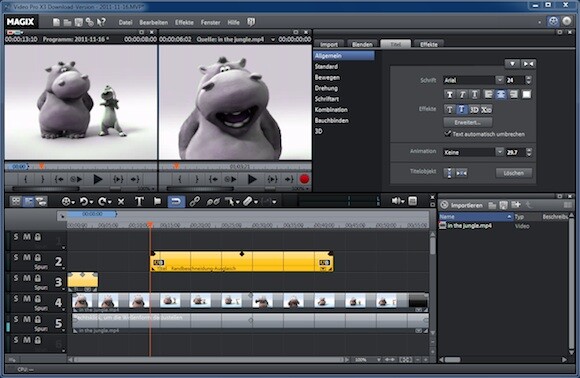Apply underline text formatting

click(x=475, y=95)
